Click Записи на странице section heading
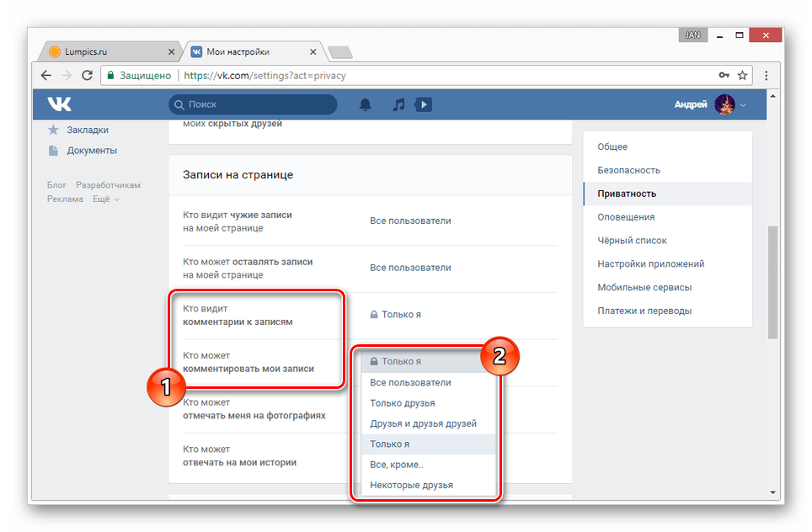Image resolution: width=812 pixels, height=532 pixels. [238, 175]
